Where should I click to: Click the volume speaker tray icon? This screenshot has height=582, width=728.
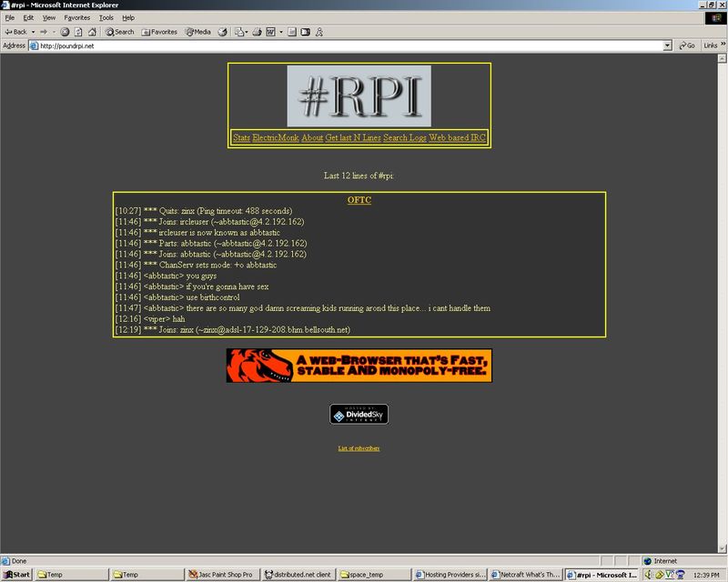tap(649, 575)
